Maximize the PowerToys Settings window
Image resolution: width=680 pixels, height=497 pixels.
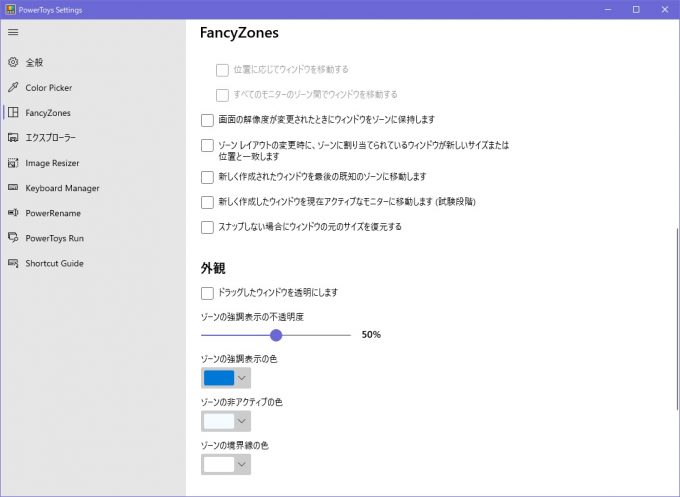(636, 10)
